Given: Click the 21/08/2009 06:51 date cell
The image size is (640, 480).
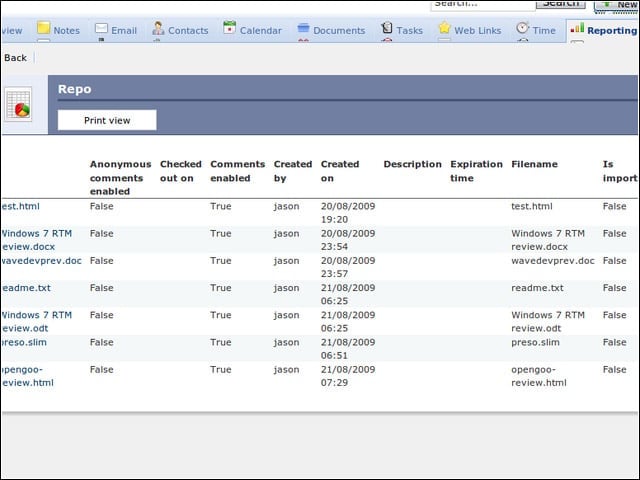Looking at the screenshot, I should pos(348,349).
